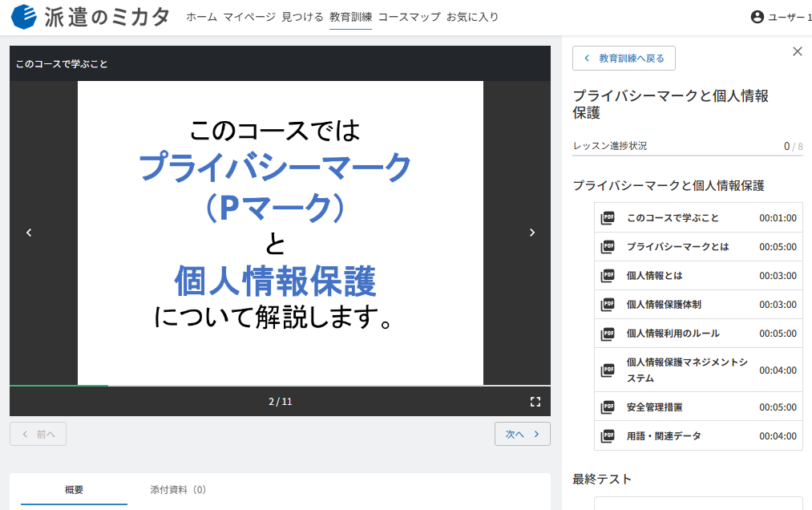Click the 前へ button
The width and height of the screenshot is (812, 510).
pos(38,435)
